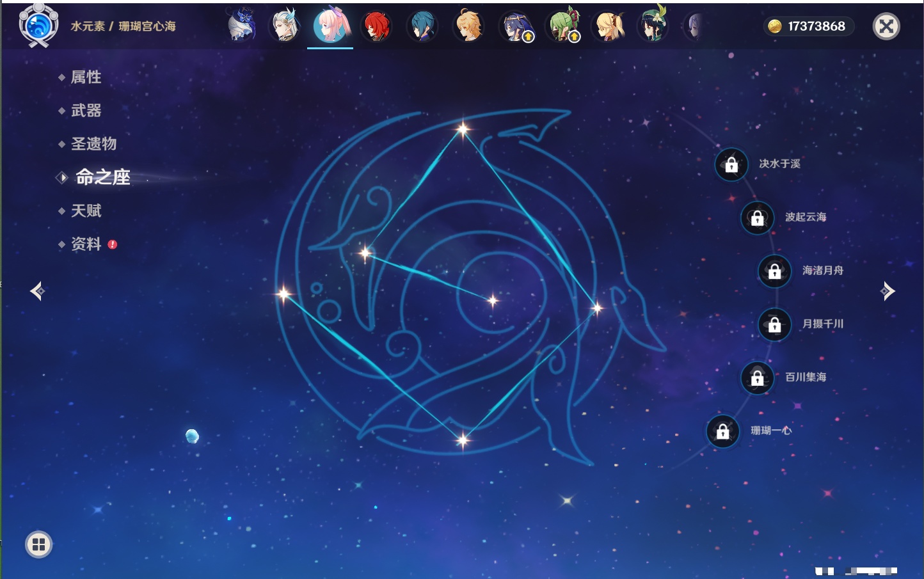
Task: Select blond Traveler Aether avatar
Action: click(x=468, y=26)
